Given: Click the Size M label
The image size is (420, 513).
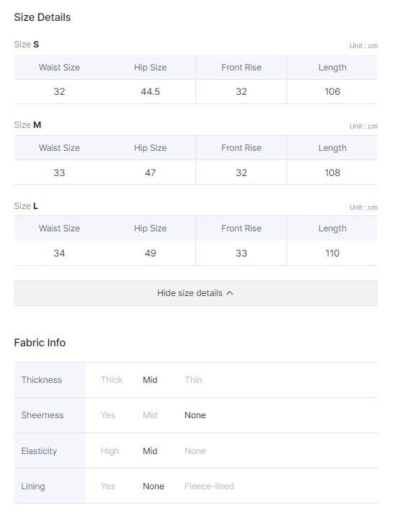Looking at the screenshot, I should (x=27, y=125).
